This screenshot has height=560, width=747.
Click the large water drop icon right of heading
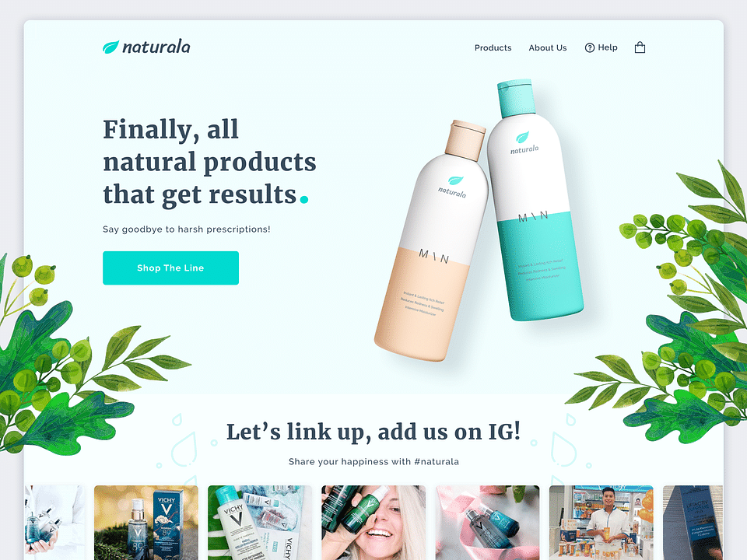point(563,449)
